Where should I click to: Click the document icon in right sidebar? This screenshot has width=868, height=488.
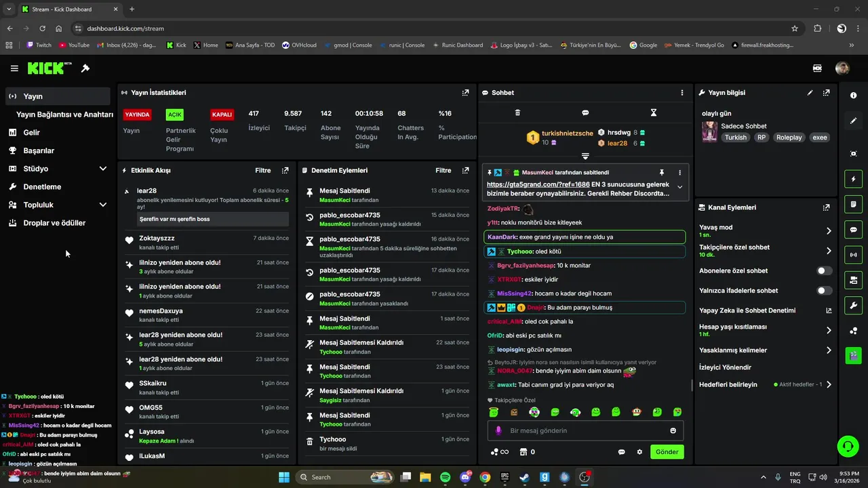pos(853,204)
